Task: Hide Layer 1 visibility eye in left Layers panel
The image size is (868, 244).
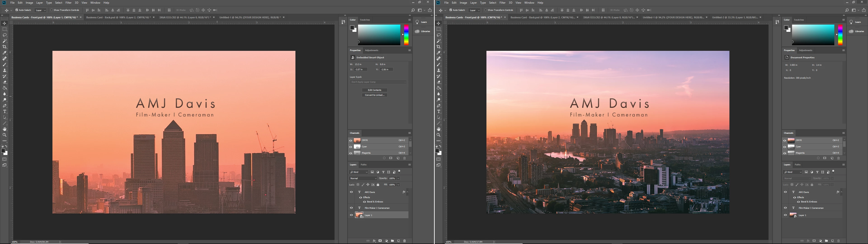Action: 351,215
